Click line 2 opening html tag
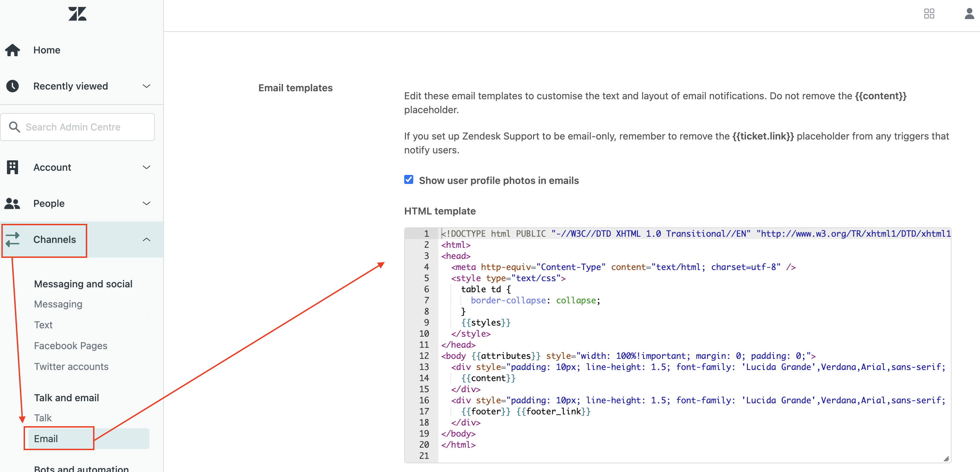The height and width of the screenshot is (472, 980). pyautogui.click(x=456, y=245)
